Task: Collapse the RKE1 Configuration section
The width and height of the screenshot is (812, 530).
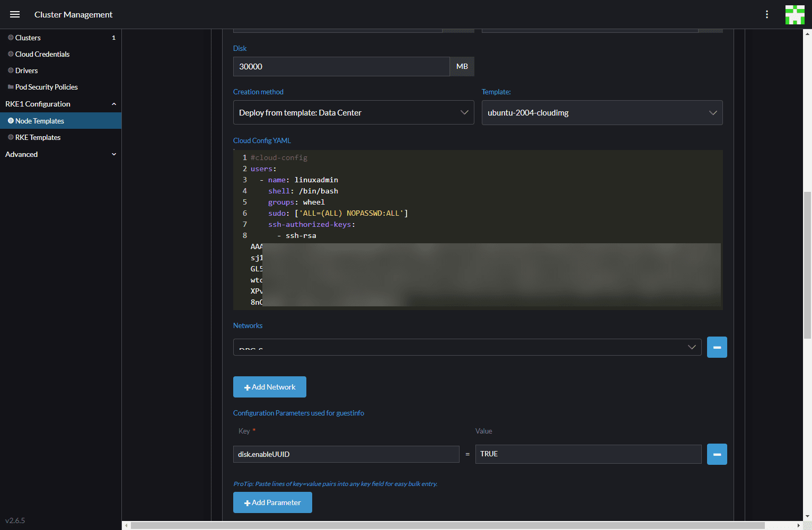Action: (x=113, y=104)
